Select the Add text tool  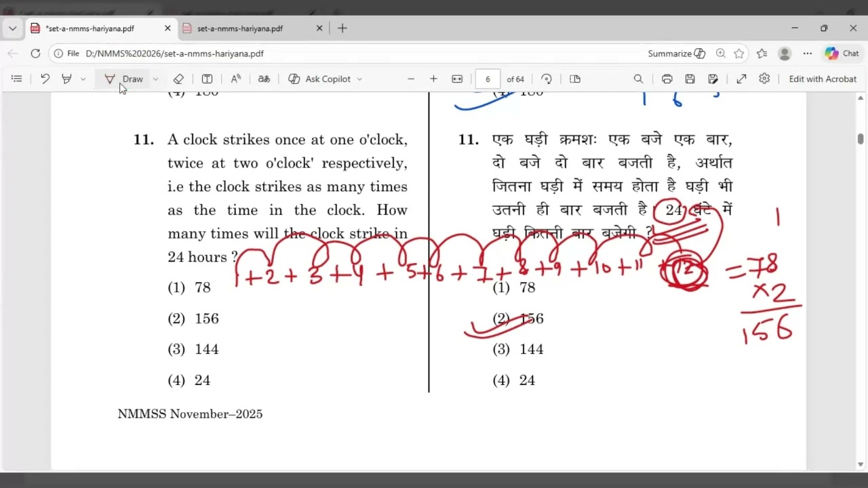click(x=208, y=79)
